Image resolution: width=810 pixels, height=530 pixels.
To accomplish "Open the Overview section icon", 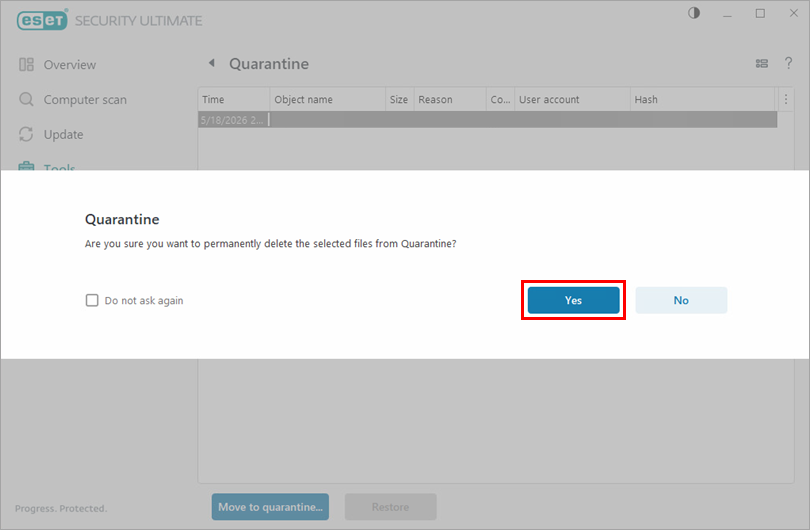I will pos(26,65).
